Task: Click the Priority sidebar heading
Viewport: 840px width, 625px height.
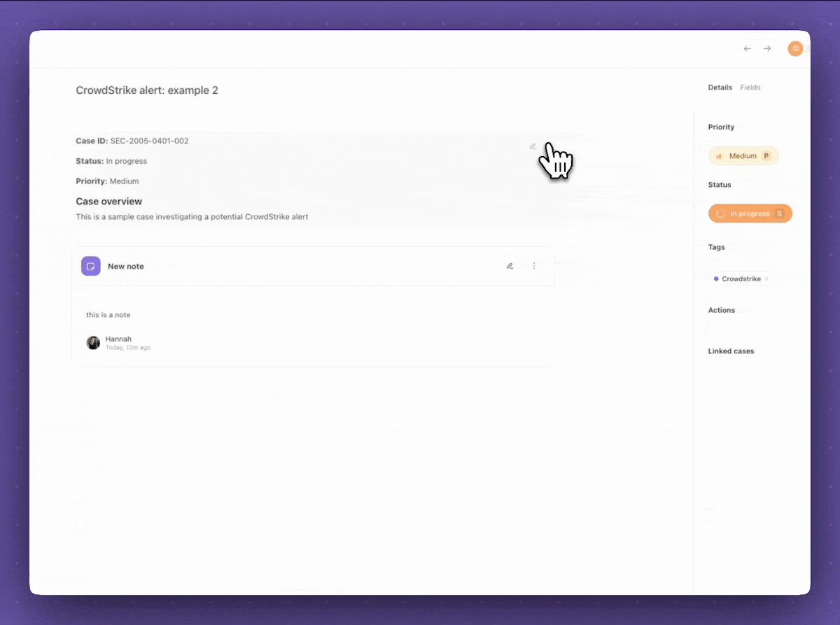Action: [721, 127]
